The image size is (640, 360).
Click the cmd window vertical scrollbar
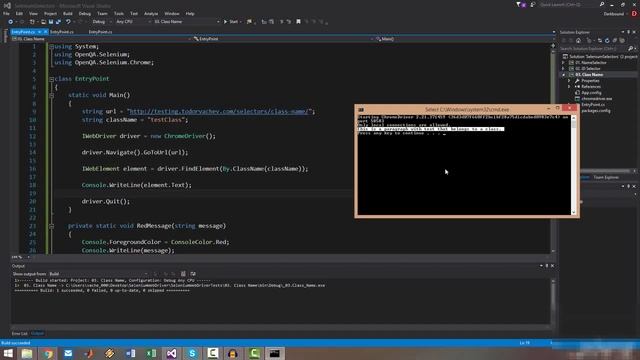click(x=573, y=164)
